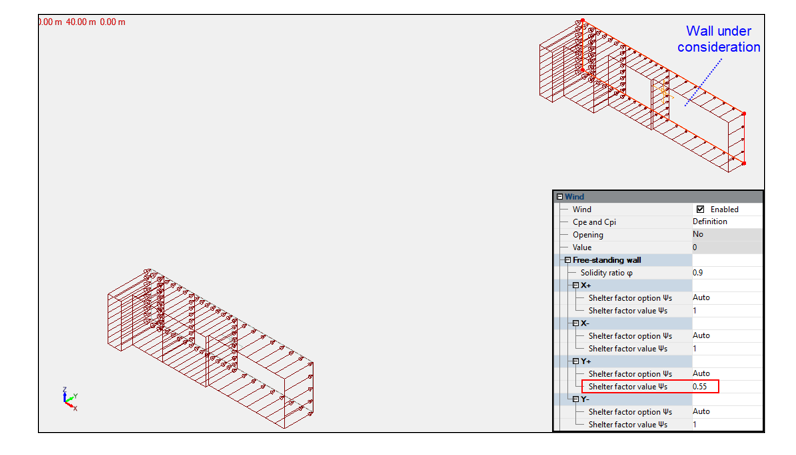Click the Opening property value No
Viewport: 796px width, 455px height.
(724, 235)
